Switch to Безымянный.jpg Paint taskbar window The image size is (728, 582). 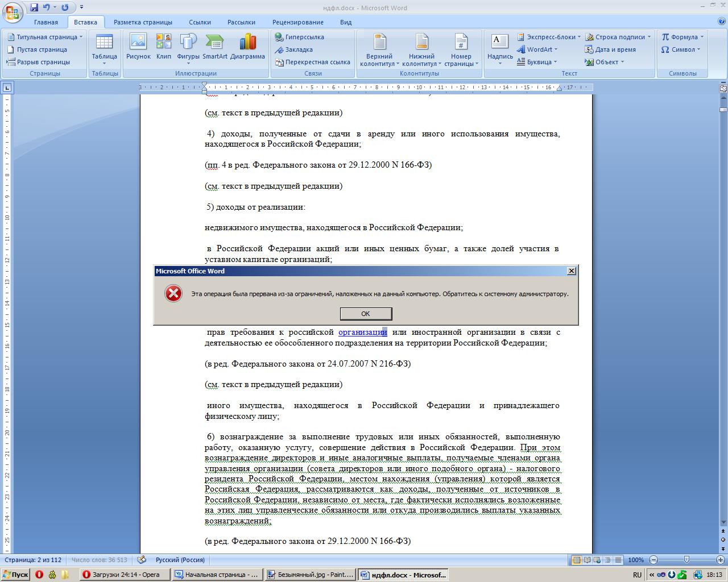311,575
